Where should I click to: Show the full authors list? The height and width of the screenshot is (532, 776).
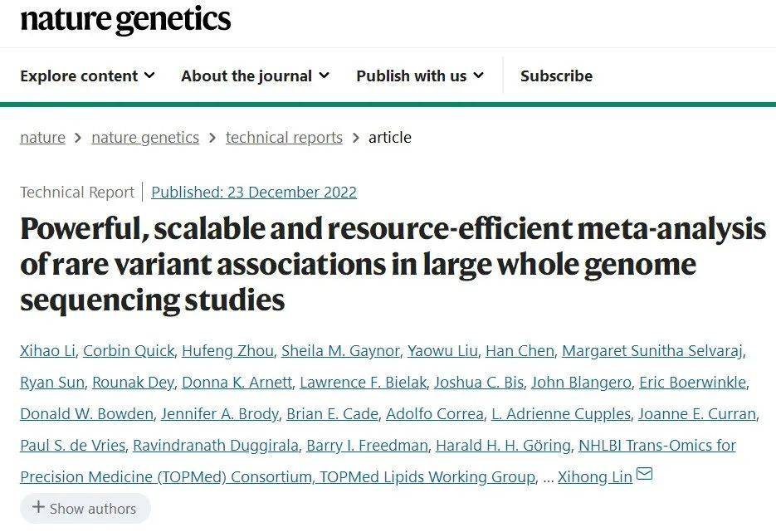[85, 508]
